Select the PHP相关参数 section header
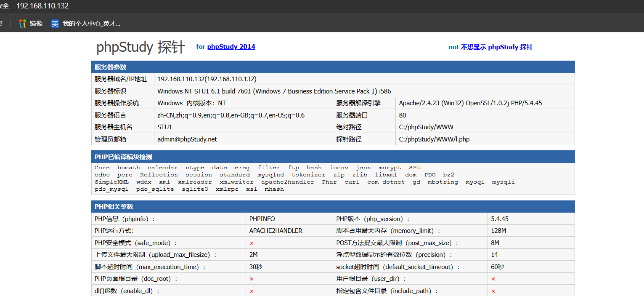The image size is (644, 296). coord(333,207)
